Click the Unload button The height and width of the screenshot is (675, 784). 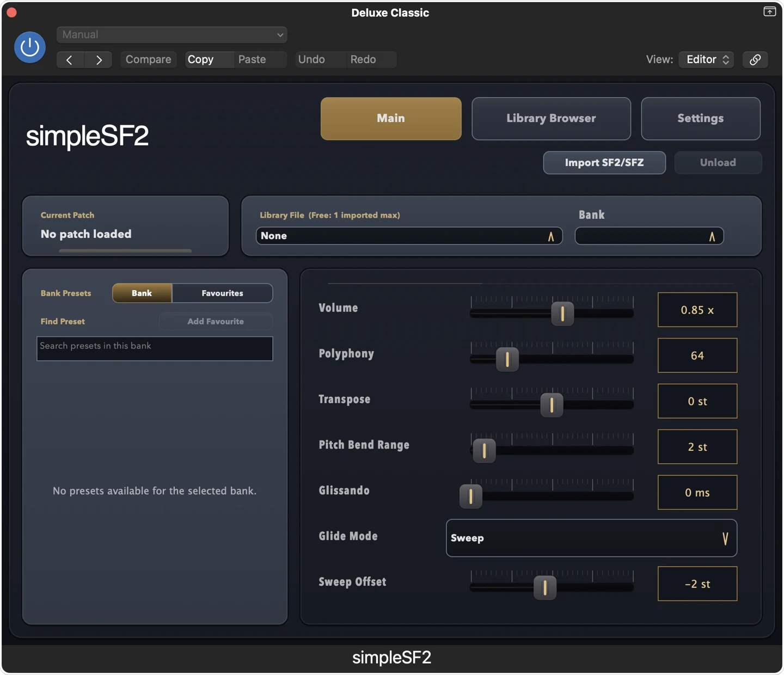click(x=718, y=163)
